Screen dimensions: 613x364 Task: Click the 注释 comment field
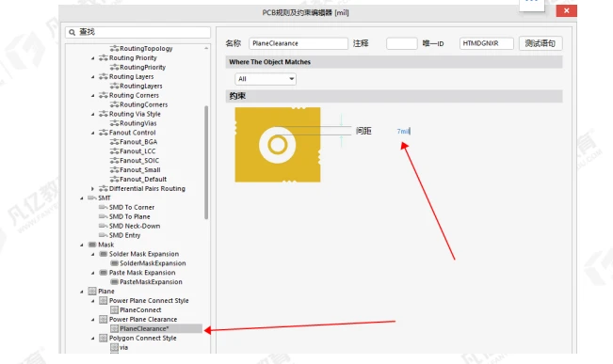pos(402,43)
